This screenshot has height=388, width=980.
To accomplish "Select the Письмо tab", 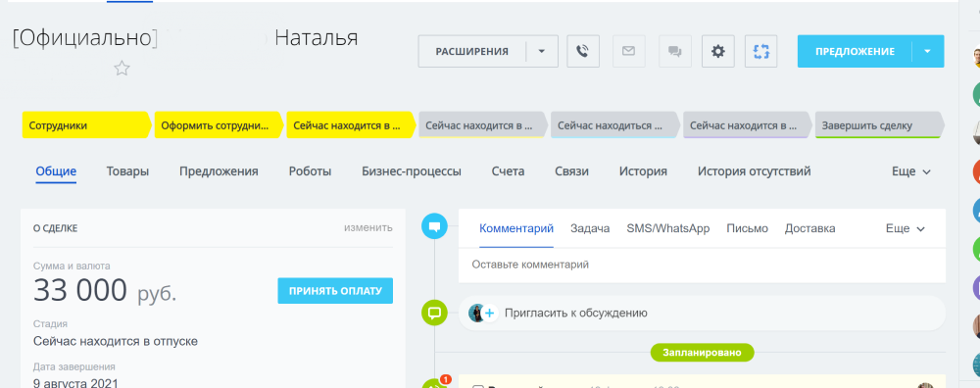I will [748, 228].
